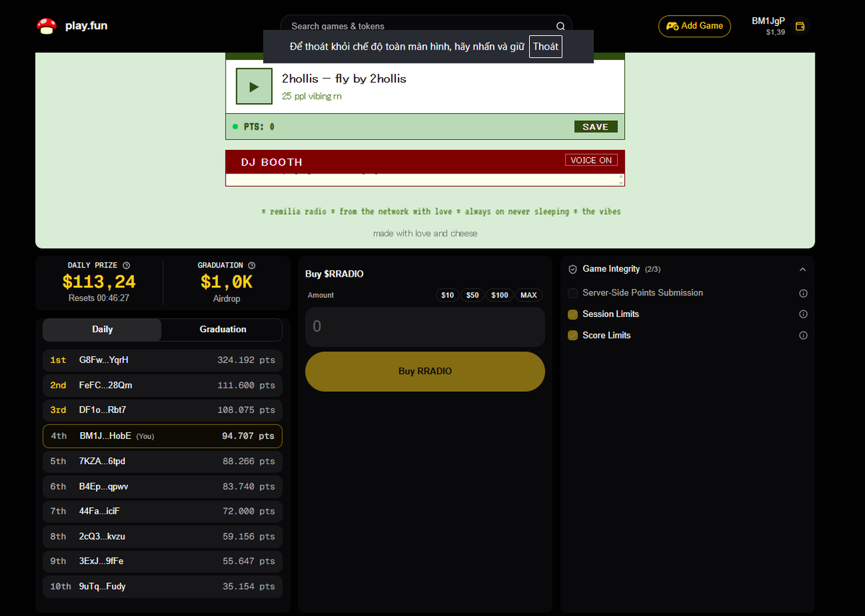The width and height of the screenshot is (865, 616).
Task: Play the 2hollis track
Action: click(254, 86)
